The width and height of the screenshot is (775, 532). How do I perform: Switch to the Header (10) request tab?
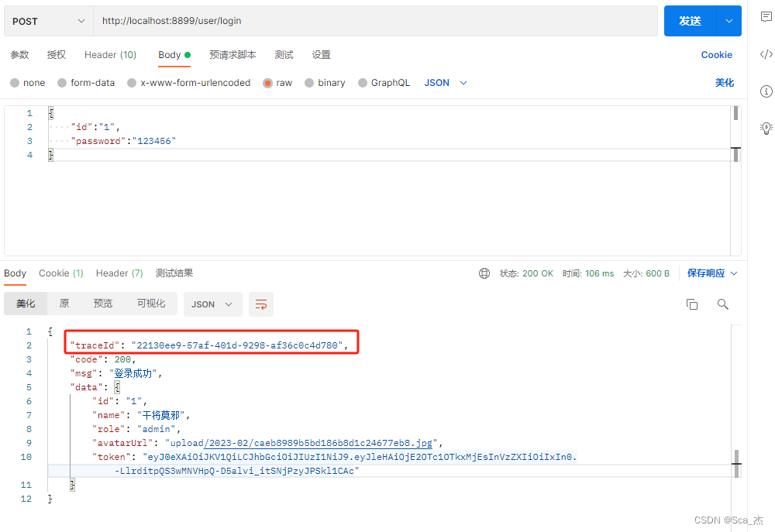(110, 55)
